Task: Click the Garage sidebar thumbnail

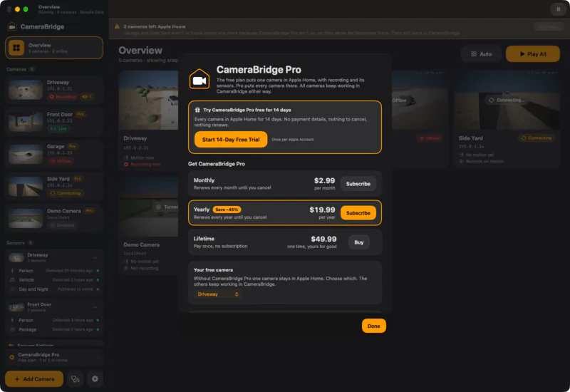Action: pyautogui.click(x=26, y=154)
